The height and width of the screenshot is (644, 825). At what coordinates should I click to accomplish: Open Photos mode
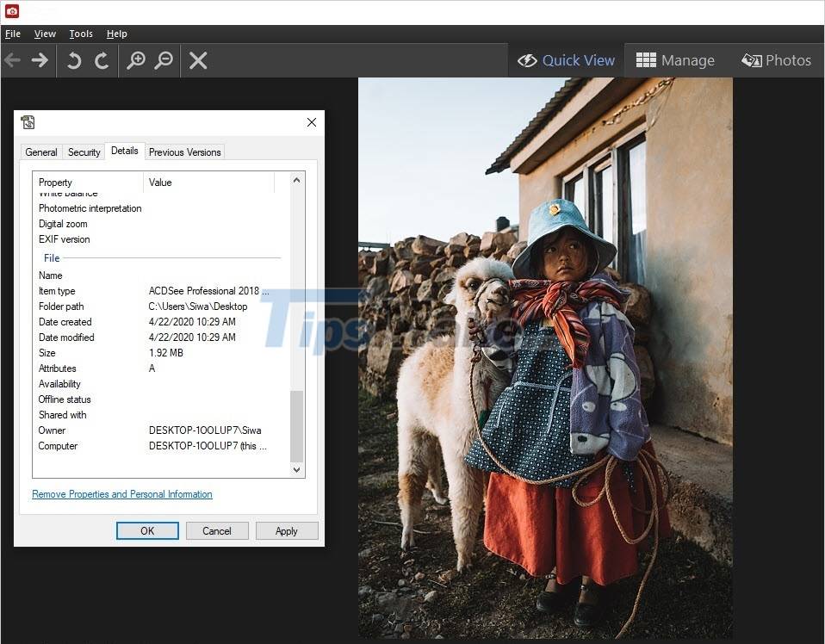tap(776, 59)
